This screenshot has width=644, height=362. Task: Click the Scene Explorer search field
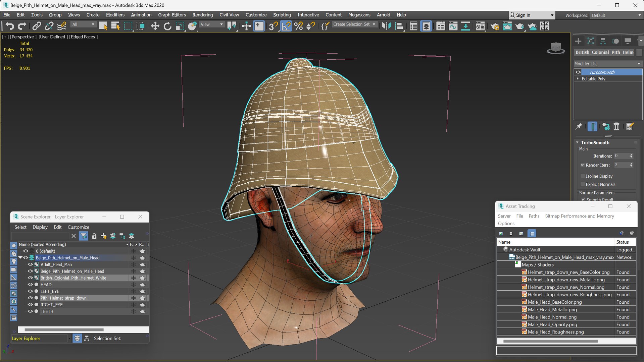pos(40,236)
